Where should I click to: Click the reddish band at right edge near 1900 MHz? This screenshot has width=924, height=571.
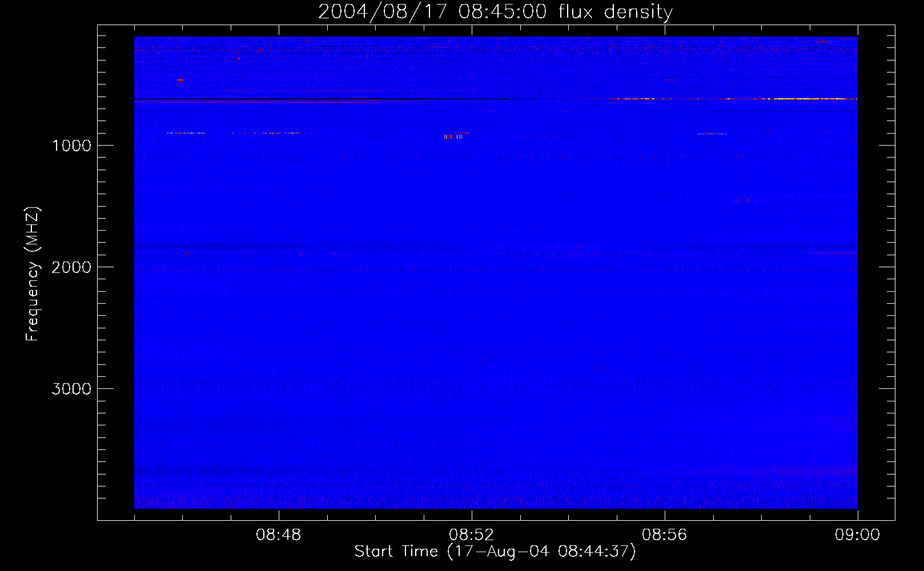834,253
